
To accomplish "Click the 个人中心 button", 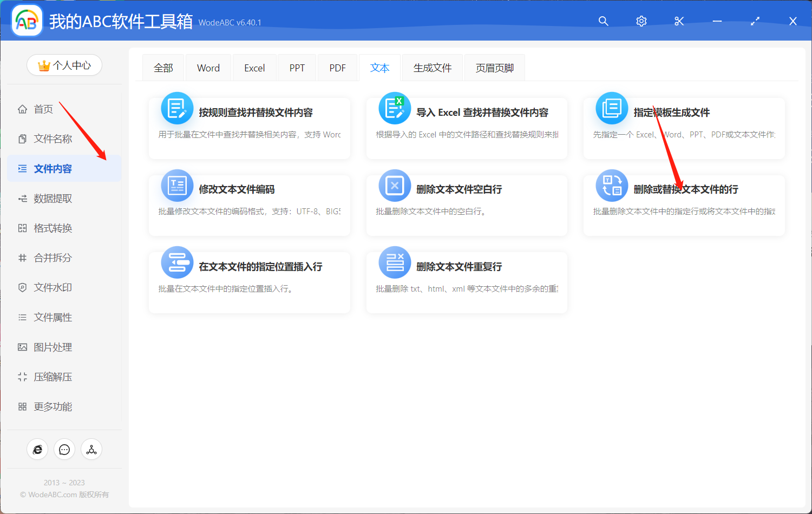I will (64, 64).
